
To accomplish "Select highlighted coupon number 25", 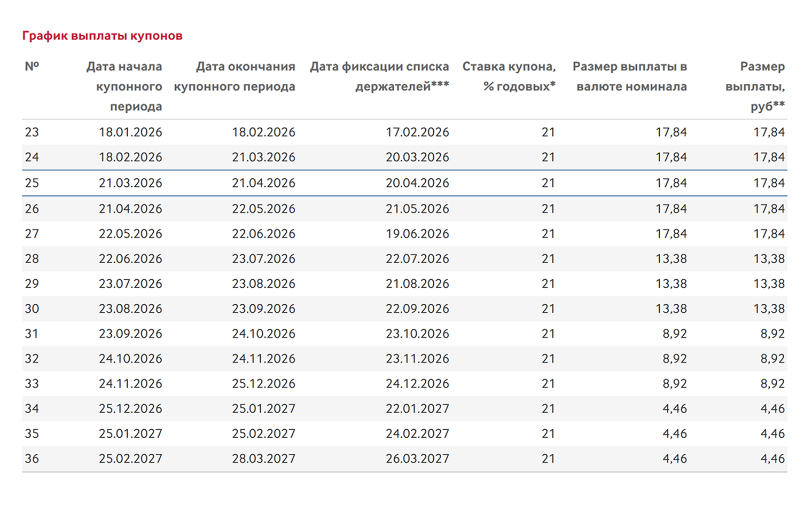I will point(32,183).
